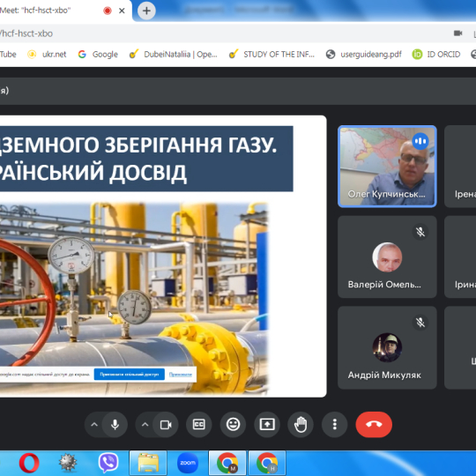The height and width of the screenshot is (476, 476).
Task: Expand camera video settings arrow
Action: coord(145,424)
